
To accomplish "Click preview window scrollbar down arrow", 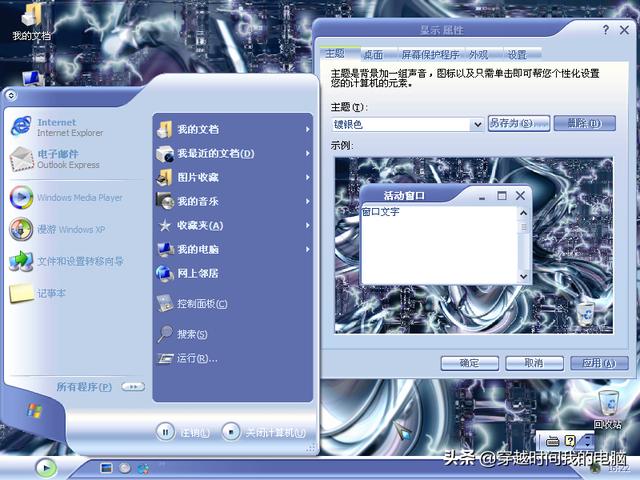I will pyautogui.click(x=524, y=276).
